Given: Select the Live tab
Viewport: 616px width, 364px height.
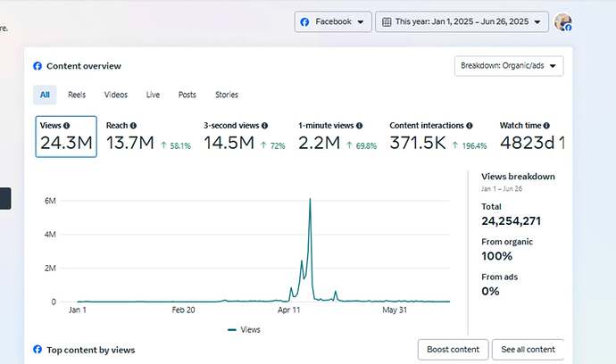Looking at the screenshot, I should click(x=153, y=95).
